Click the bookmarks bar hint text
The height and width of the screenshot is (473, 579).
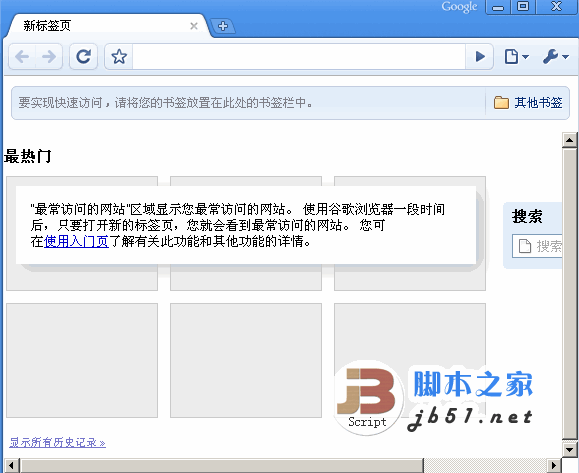coord(166,103)
